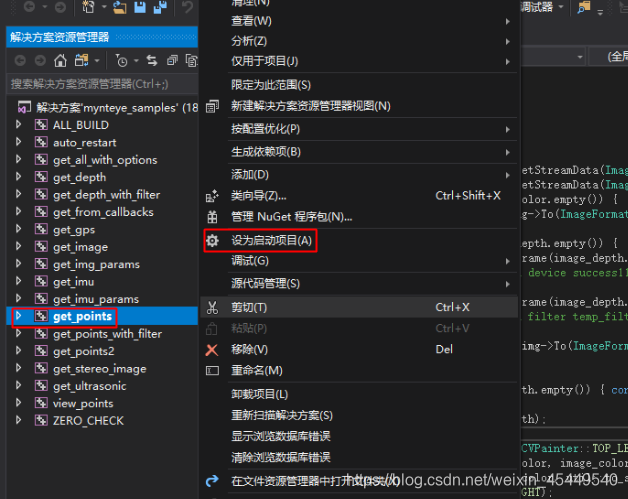Click the new Solution Explorer view icon

coord(212,106)
